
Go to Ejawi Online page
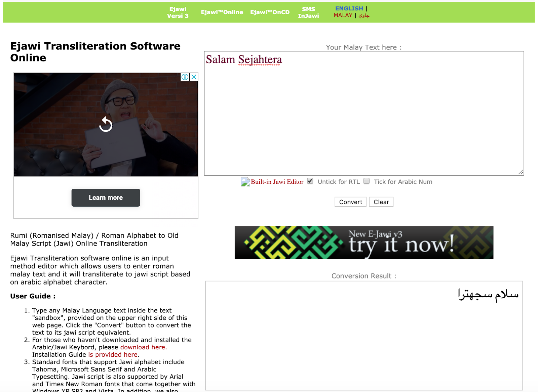[x=222, y=12]
